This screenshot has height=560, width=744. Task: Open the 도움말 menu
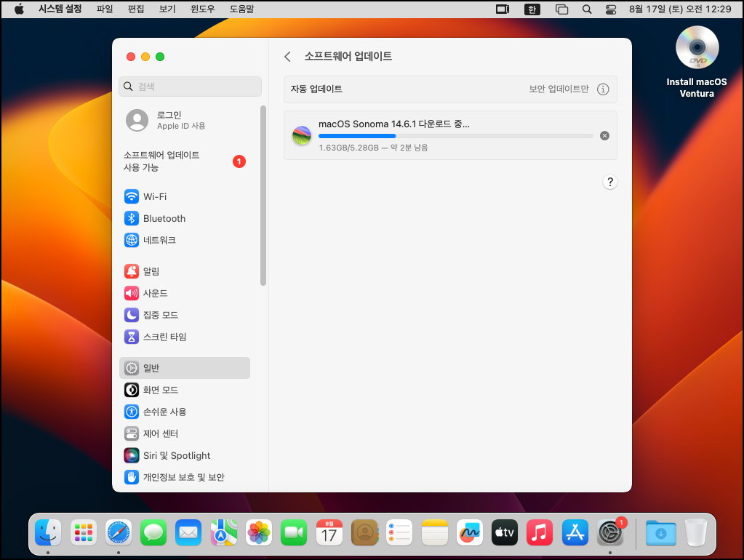click(x=242, y=9)
